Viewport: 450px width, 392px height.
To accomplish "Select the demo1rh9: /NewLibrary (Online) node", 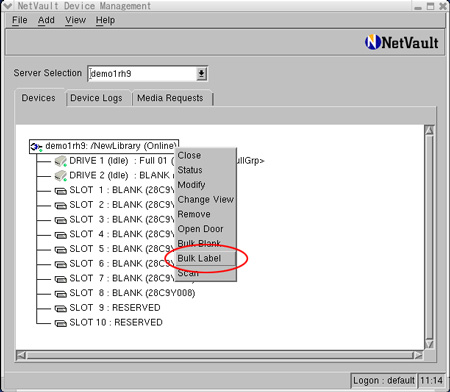I will [x=104, y=146].
